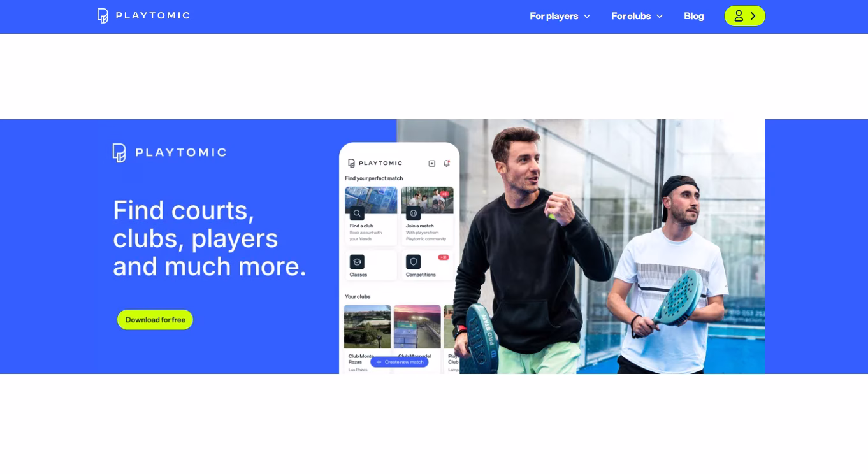
Task: Click the +31 badge on Competitions
Action: click(x=444, y=257)
